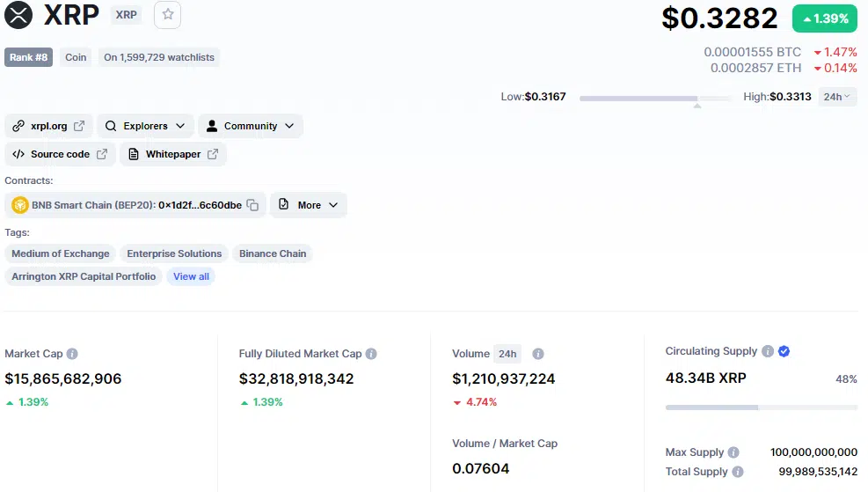This screenshot has height=492, width=868.
Task: Select Arrington XRP Capital Portfolio tag
Action: 84,276
